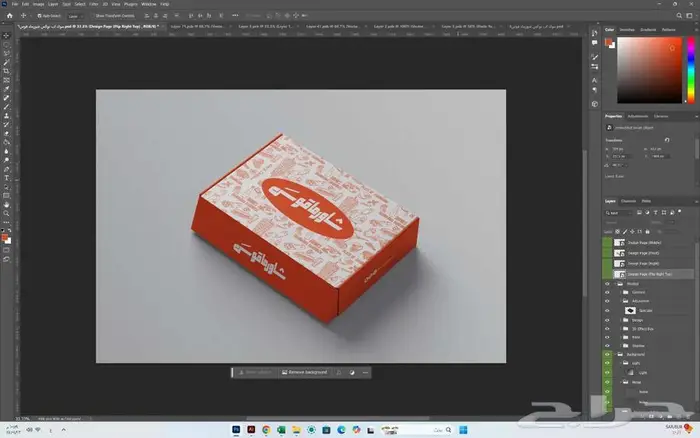Expand the Content group
700x438 pixels.
click(x=621, y=292)
